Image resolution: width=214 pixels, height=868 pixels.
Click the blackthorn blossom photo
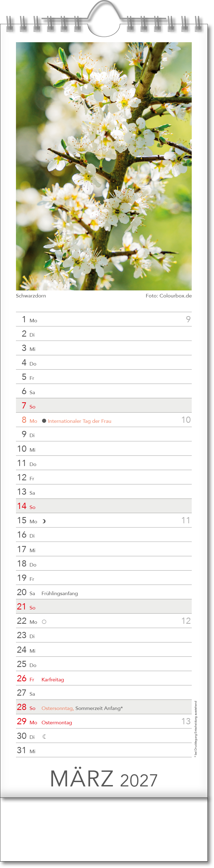click(x=104, y=166)
